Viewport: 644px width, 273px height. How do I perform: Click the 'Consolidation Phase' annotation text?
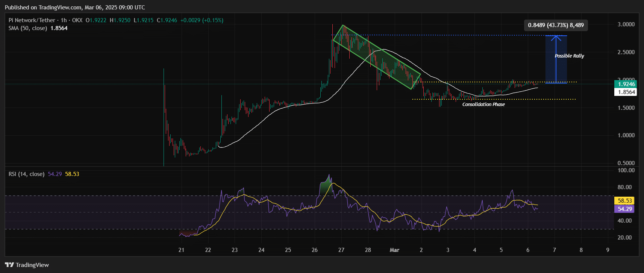(483, 105)
